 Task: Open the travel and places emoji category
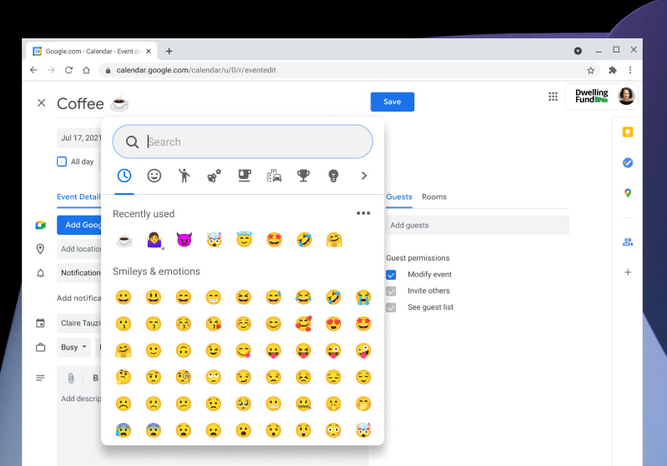[274, 175]
